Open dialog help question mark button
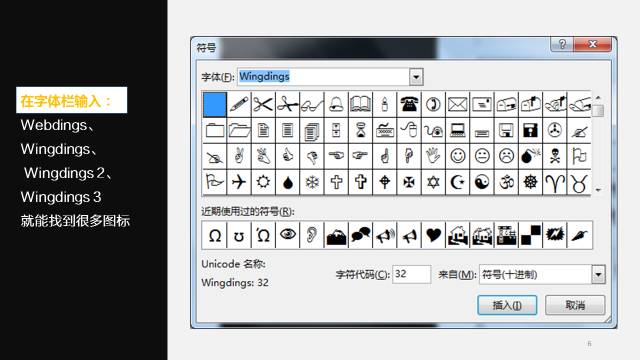640x360 pixels. (x=562, y=44)
